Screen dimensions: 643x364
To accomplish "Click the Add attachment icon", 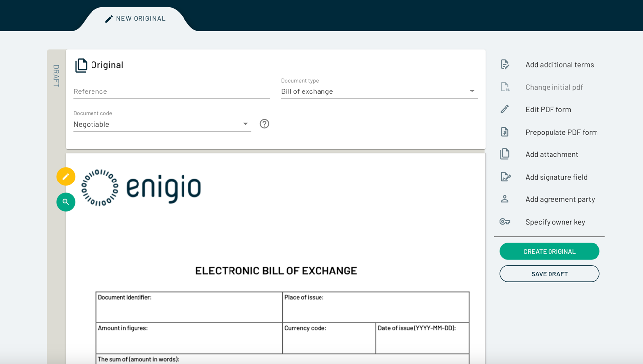I will [505, 154].
